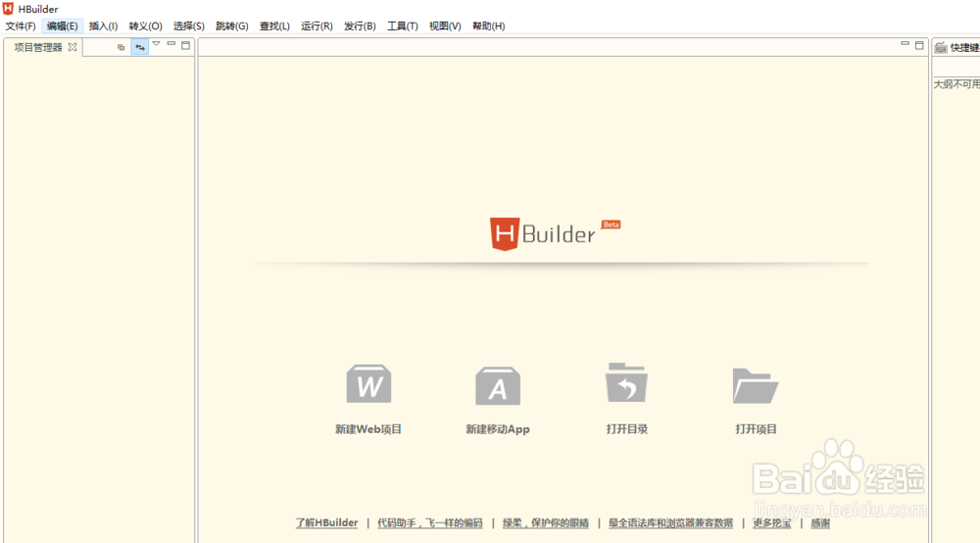Open the 运行(R) menu

coord(317,26)
